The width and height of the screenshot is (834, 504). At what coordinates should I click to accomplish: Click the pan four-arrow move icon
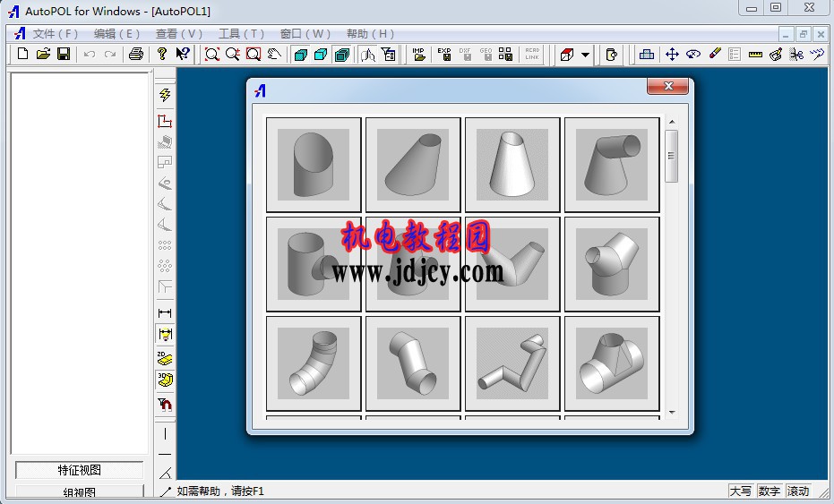(x=672, y=55)
